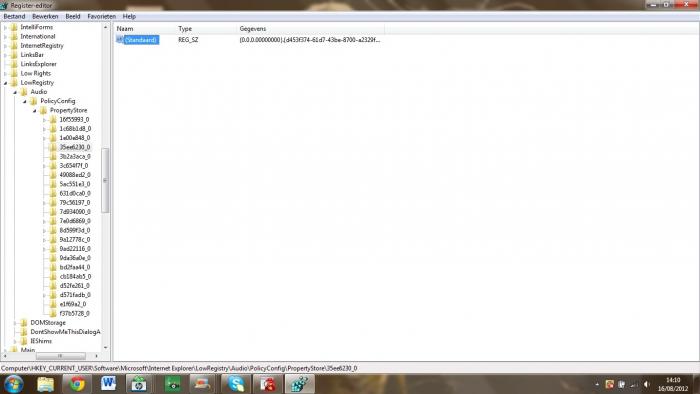Collapse the LowRegistry tree node
This screenshot has width=700, height=394.
click(5, 83)
